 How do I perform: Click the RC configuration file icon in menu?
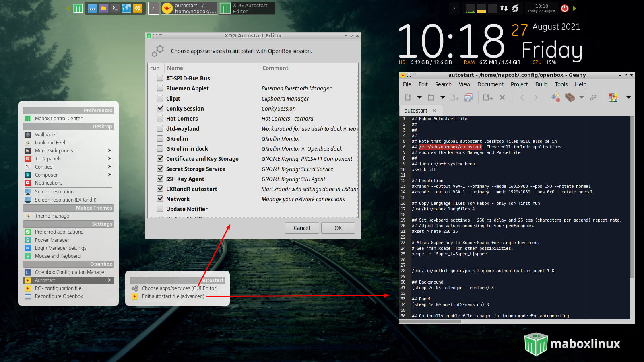[x=28, y=288]
